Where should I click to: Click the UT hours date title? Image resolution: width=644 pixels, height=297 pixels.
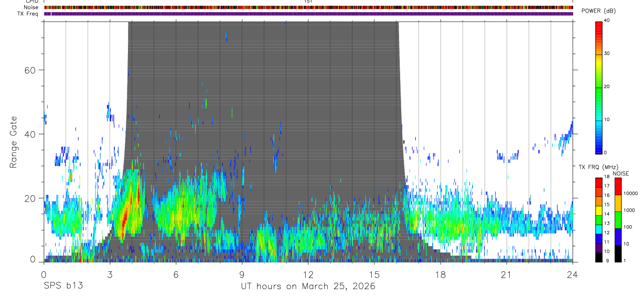click(x=308, y=287)
